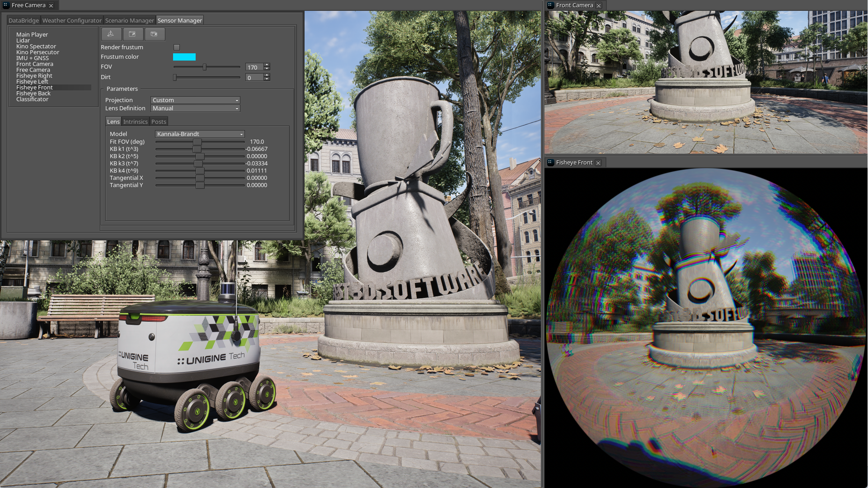The width and height of the screenshot is (868, 488).
Task: Click the Fisheye Front circular viewport image
Action: (706, 328)
